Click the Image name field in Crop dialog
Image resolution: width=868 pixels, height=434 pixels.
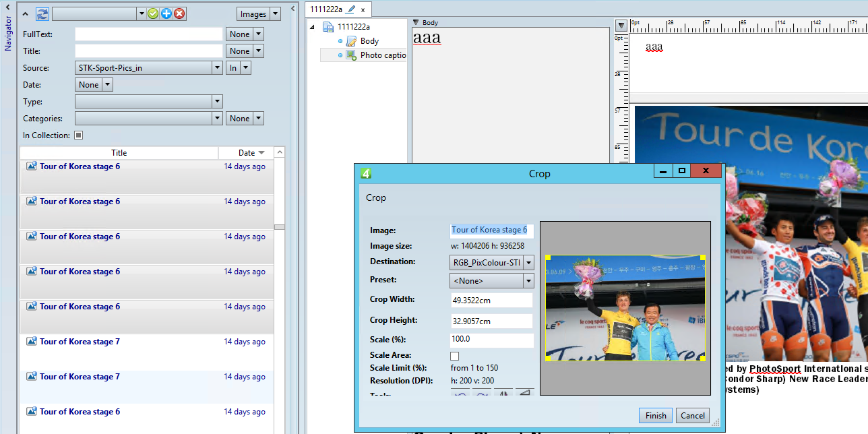492,230
